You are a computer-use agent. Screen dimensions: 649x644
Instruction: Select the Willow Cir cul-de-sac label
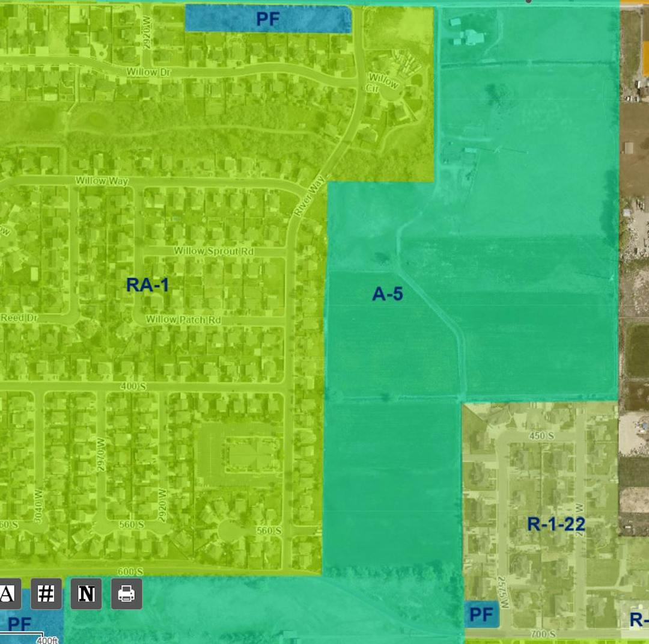383,82
